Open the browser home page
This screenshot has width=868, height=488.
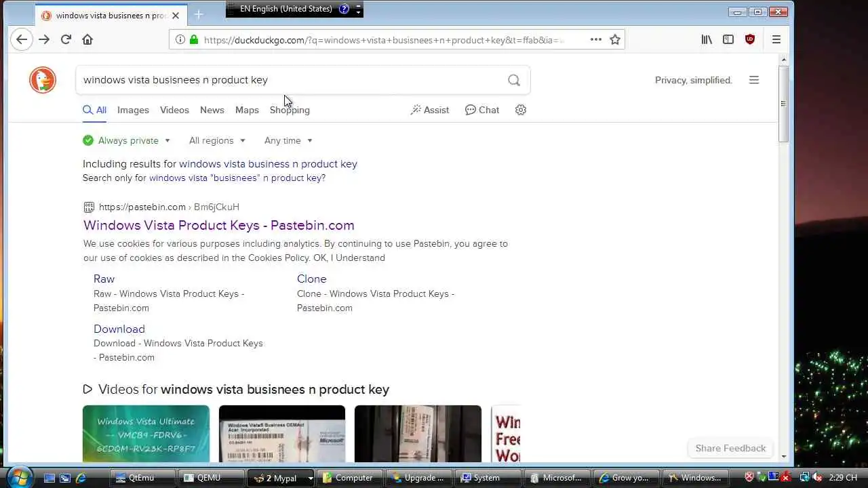tap(87, 39)
